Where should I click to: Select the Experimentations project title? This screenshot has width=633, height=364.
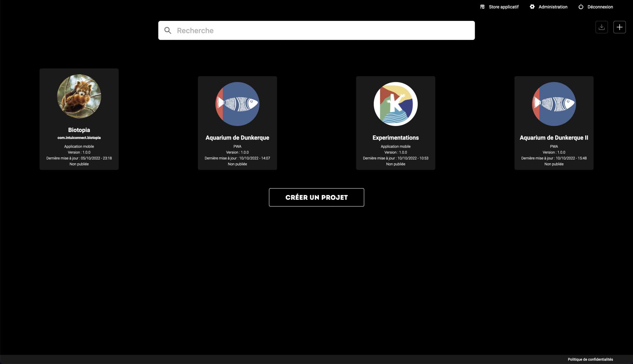pyautogui.click(x=396, y=138)
